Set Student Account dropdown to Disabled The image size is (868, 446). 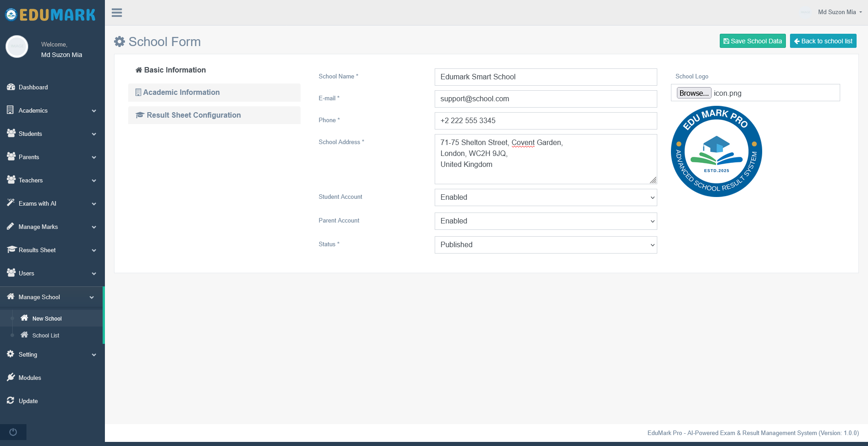(545, 197)
